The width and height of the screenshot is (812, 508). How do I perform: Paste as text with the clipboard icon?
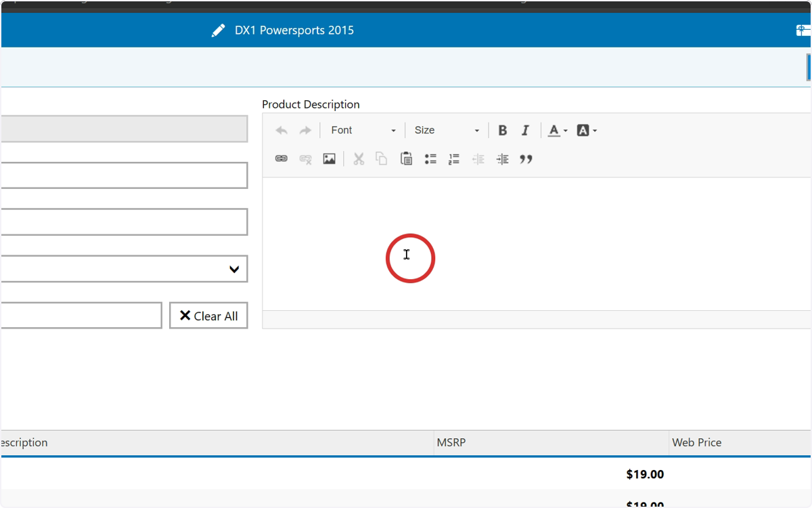[406, 159]
